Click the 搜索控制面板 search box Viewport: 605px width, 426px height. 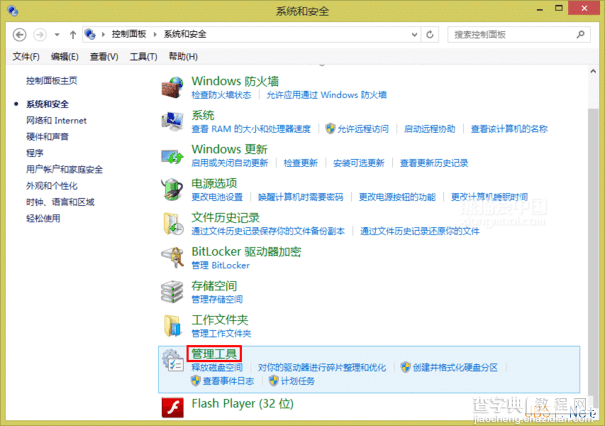[519, 35]
